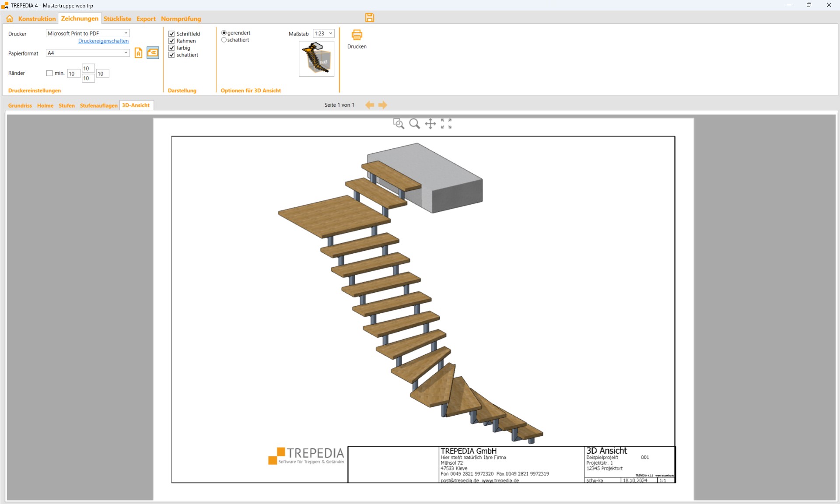This screenshot has height=504, width=840.
Task: Open the Maßstab scale dropdown
Action: point(331,33)
